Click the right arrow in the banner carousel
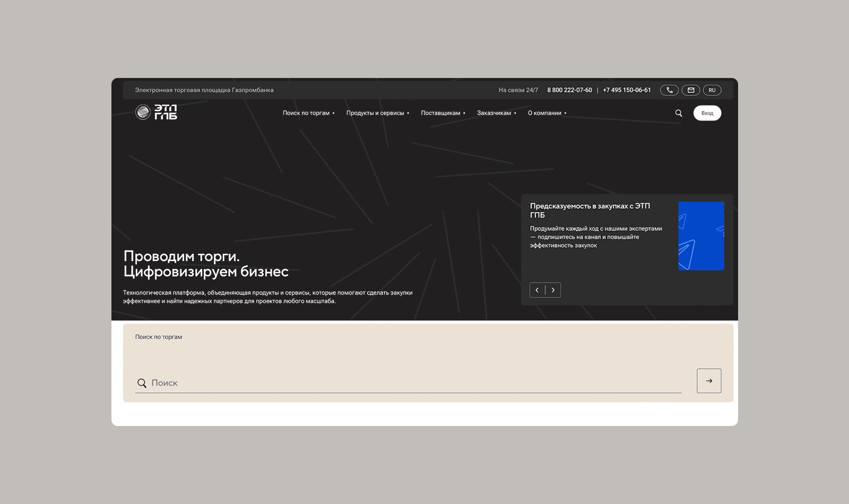Image resolution: width=849 pixels, height=504 pixels. 553,290
